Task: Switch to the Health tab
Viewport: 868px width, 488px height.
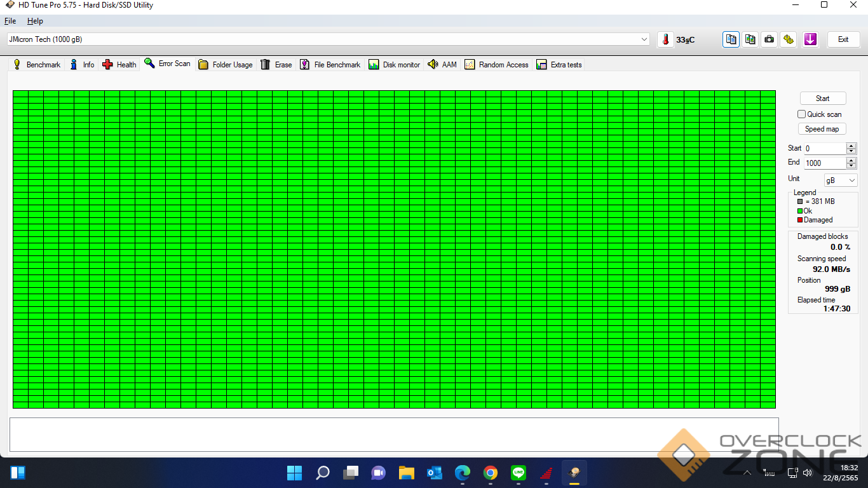Action: (x=119, y=65)
